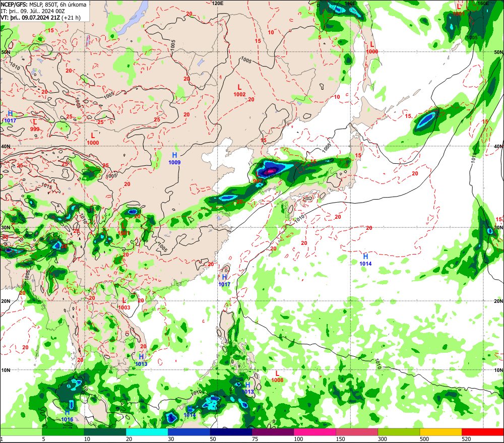Pick the green 5–10 legend swatch
This screenshot has width=504, height=443.
pos(63,432)
